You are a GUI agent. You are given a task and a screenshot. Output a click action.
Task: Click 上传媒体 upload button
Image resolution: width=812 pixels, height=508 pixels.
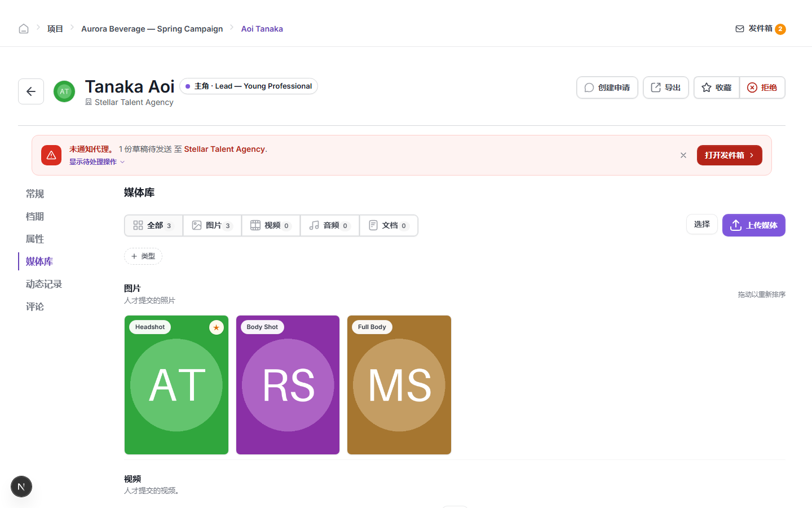tap(754, 225)
